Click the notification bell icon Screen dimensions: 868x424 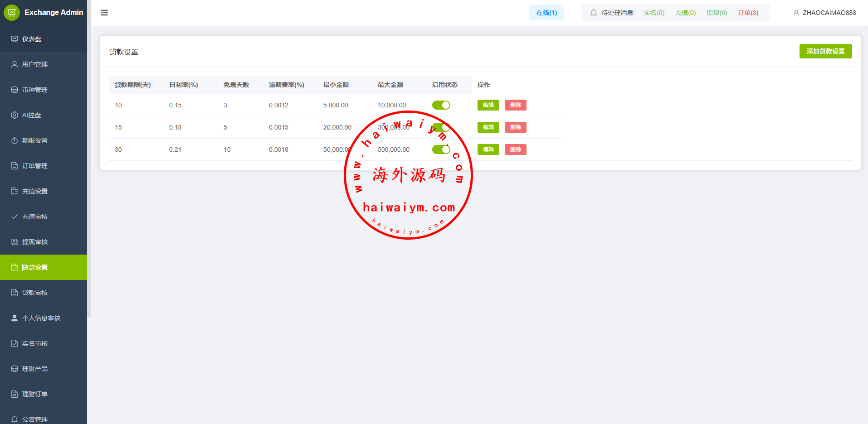click(x=593, y=13)
